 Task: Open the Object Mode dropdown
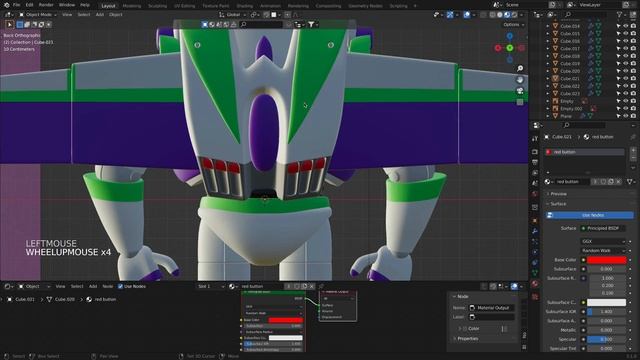pos(38,15)
